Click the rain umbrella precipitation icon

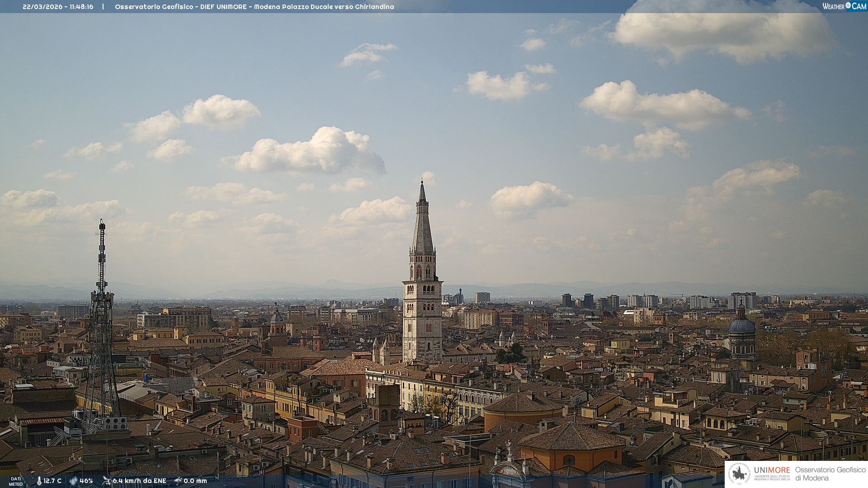(x=178, y=481)
